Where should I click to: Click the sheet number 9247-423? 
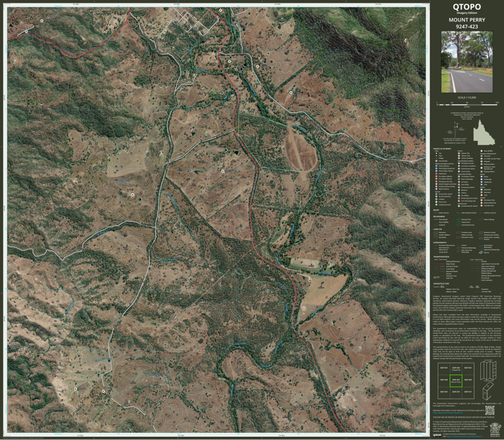pyautogui.click(x=467, y=27)
